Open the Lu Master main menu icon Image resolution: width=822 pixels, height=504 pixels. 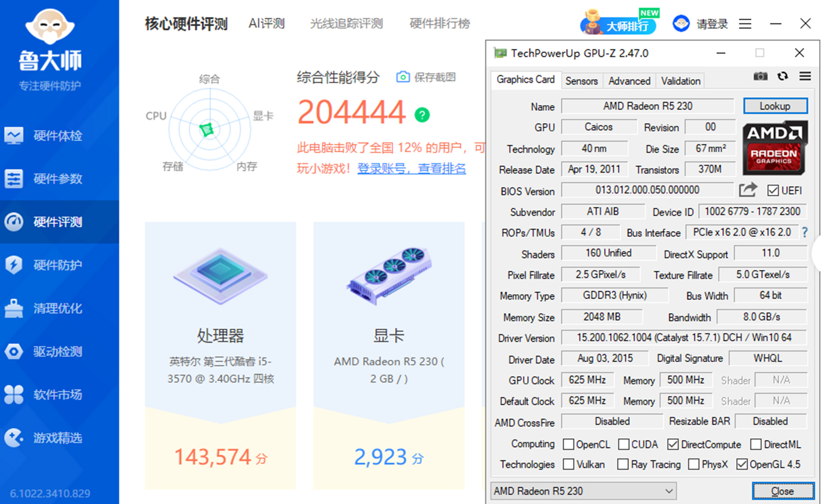point(745,24)
